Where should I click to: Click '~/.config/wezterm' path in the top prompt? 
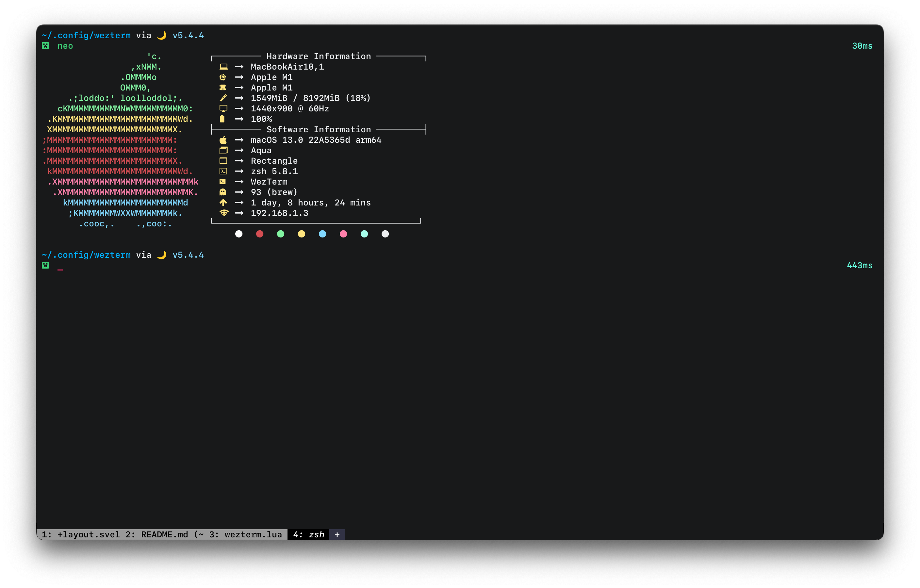pyautogui.click(x=86, y=36)
